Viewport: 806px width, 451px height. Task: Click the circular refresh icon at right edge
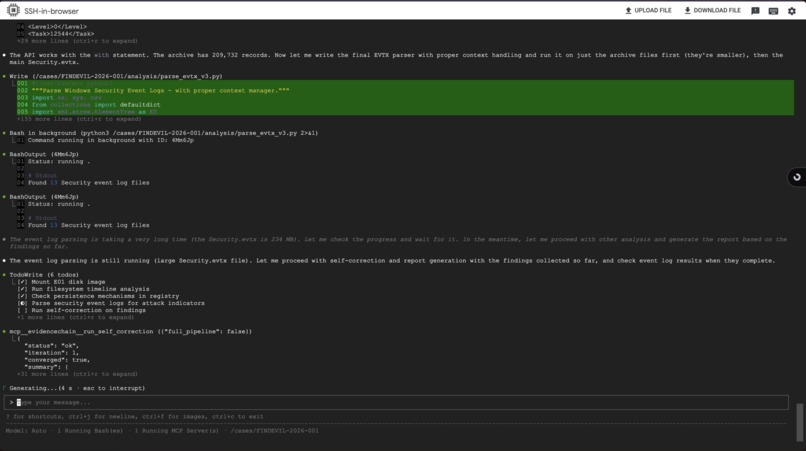797,177
